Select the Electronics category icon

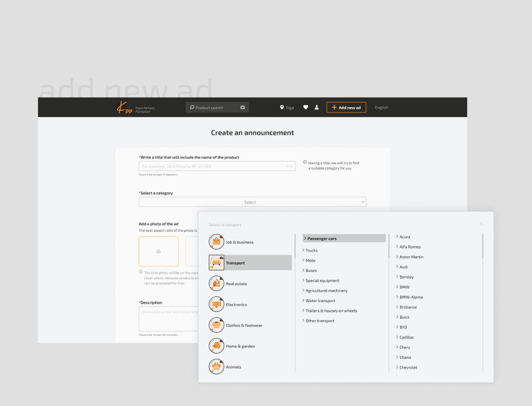click(216, 305)
